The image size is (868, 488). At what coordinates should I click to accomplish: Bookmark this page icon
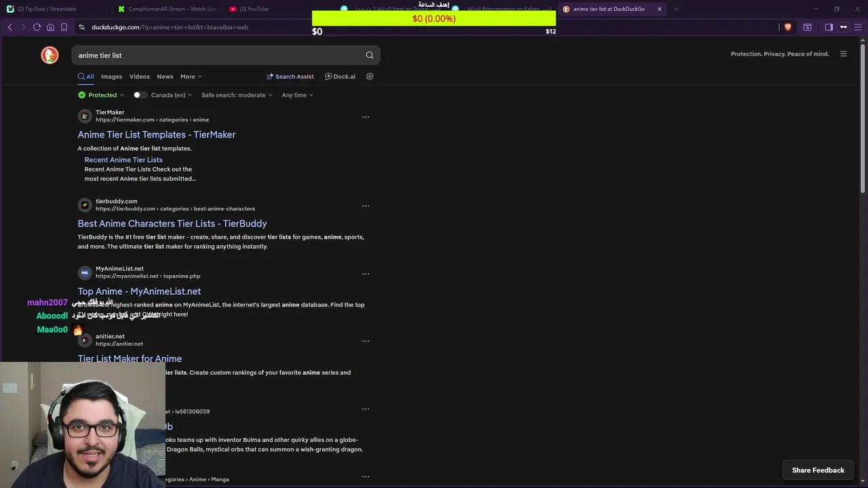pos(64,27)
